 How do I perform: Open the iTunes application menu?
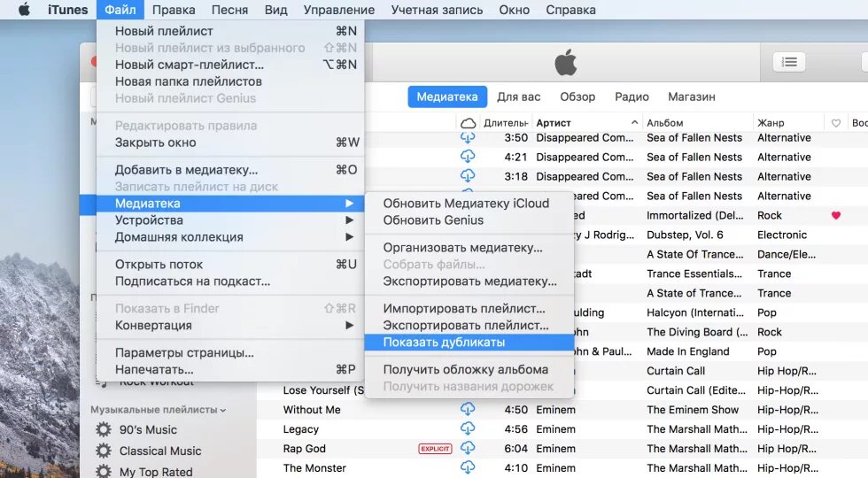point(67,10)
